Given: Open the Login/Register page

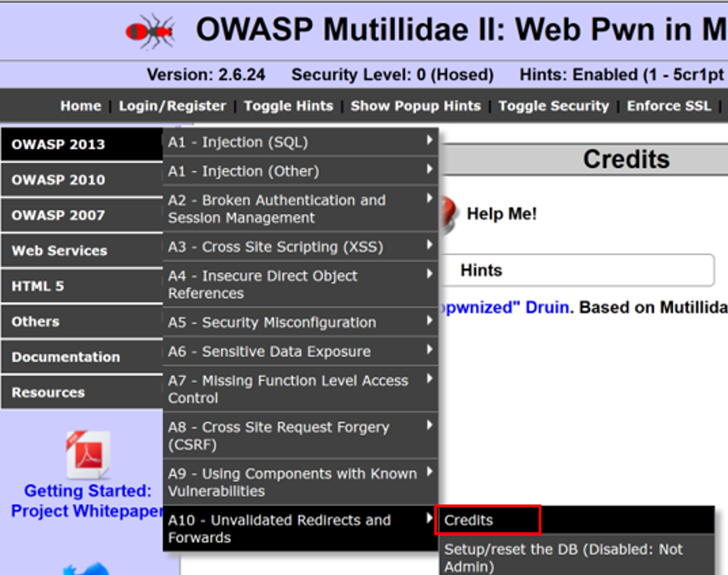Looking at the screenshot, I should (172, 106).
